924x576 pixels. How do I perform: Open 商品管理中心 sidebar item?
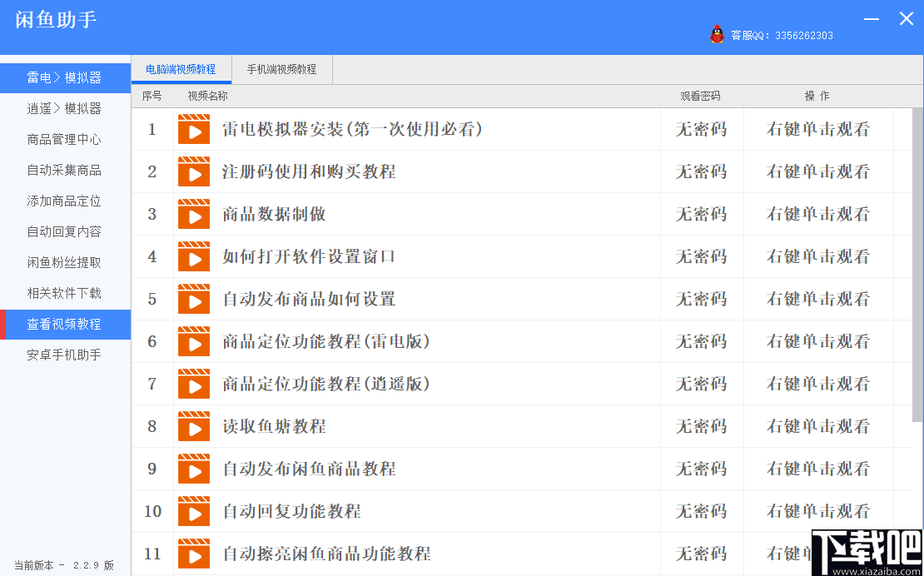(x=65, y=139)
